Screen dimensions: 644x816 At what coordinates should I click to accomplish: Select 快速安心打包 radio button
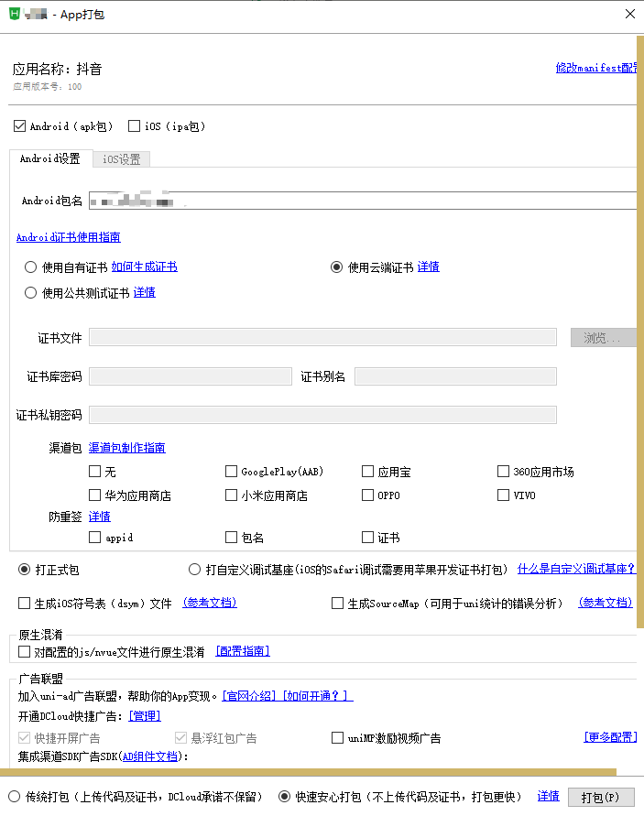click(284, 796)
